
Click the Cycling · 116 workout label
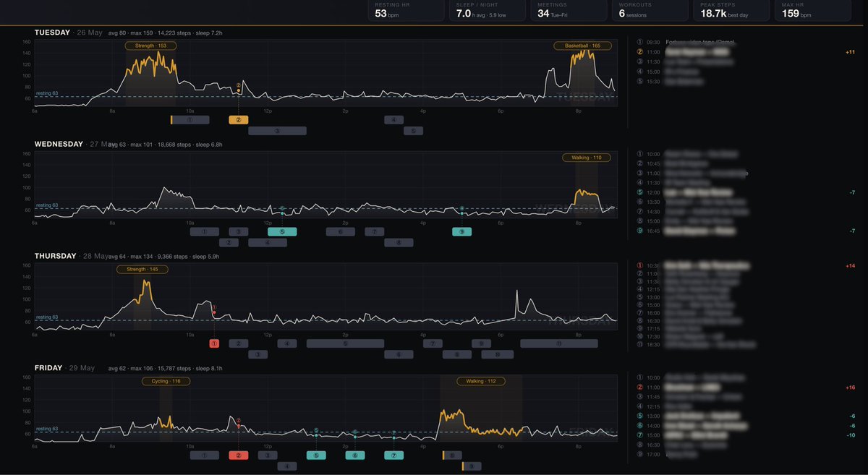(166, 381)
